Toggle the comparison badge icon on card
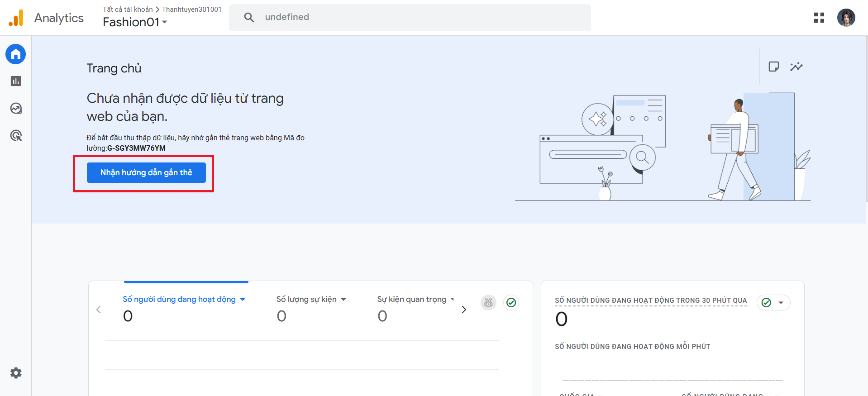The height and width of the screenshot is (396, 868). pyautogui.click(x=488, y=302)
